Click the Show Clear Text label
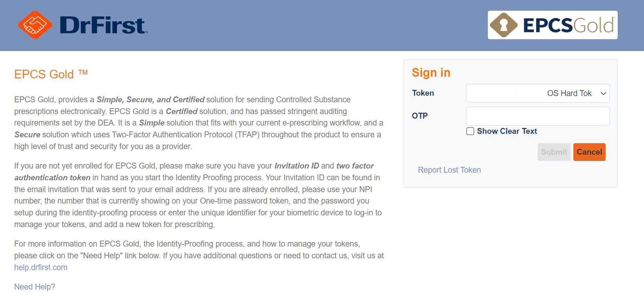 pos(507,131)
